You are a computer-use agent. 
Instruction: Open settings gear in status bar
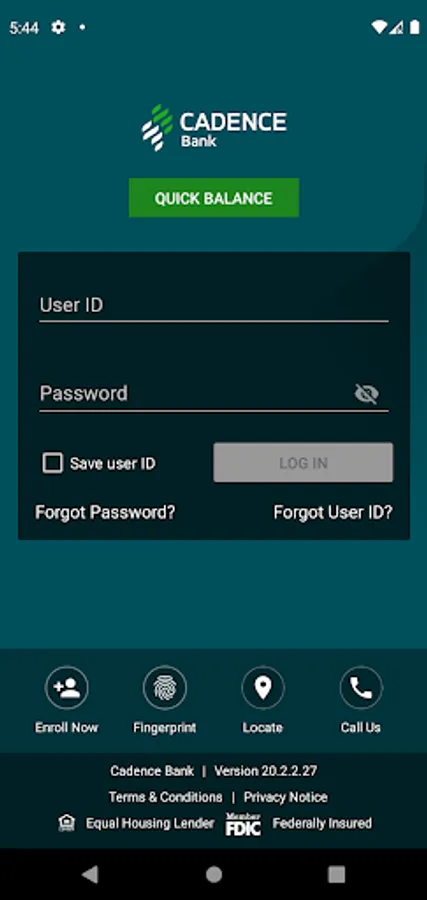click(x=58, y=27)
